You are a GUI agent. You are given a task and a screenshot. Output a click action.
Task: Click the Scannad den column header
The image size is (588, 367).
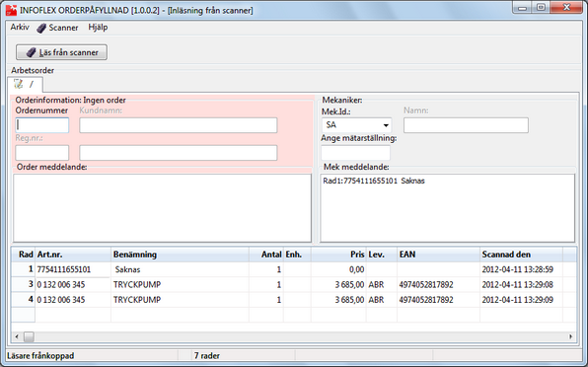click(x=521, y=255)
